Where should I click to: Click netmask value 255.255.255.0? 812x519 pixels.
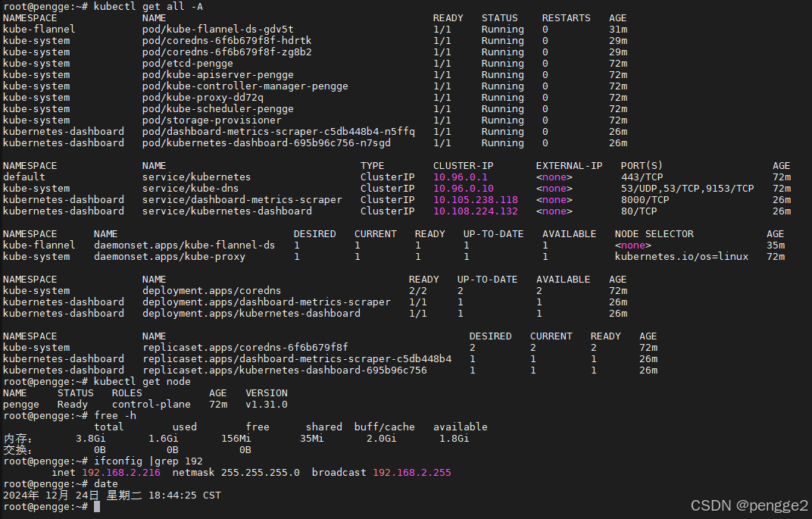261,474
